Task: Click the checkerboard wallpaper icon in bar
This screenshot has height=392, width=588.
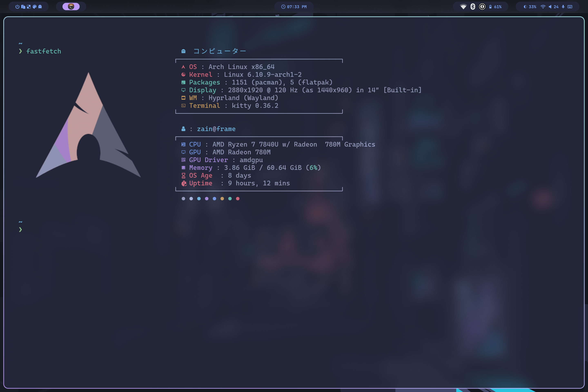Action: 29,7
